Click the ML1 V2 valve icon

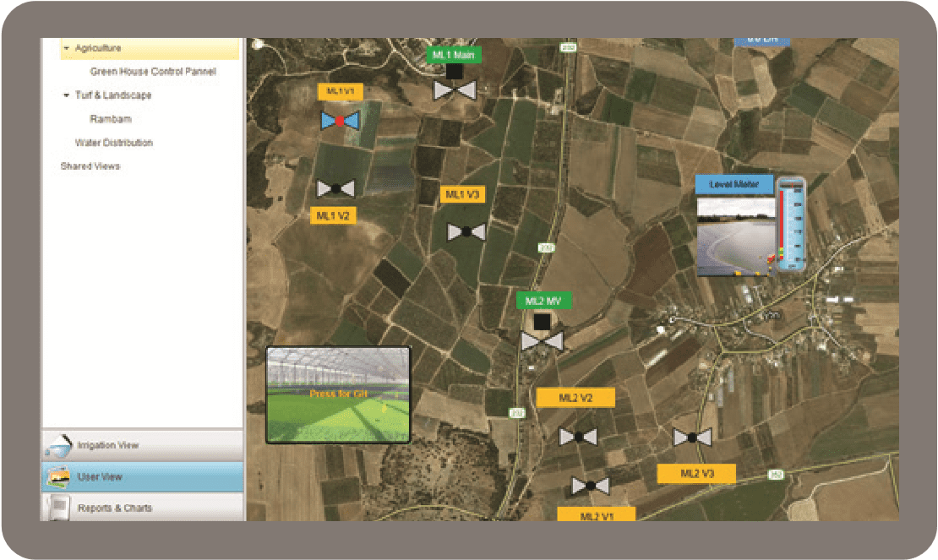pos(335,188)
